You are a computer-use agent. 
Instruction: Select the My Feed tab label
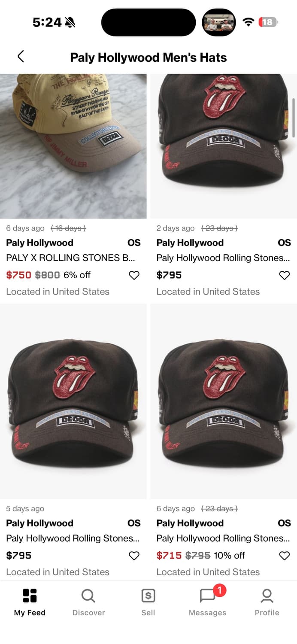click(x=29, y=613)
